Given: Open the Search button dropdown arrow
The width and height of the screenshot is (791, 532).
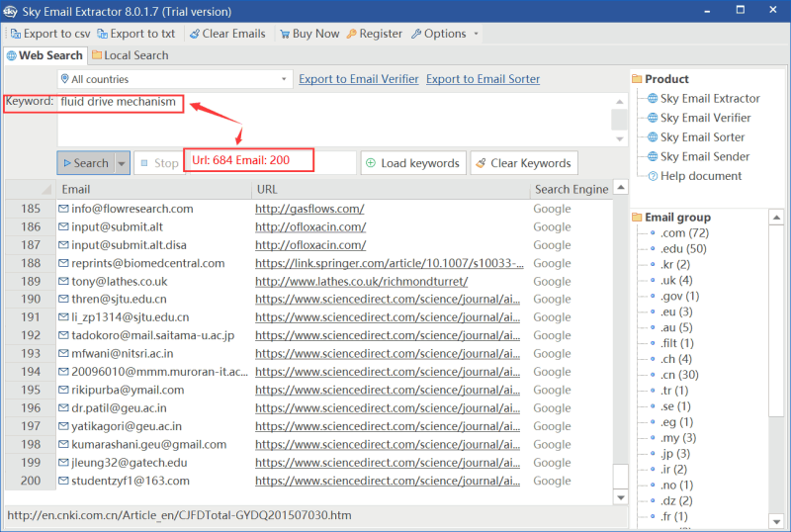Looking at the screenshot, I should [122, 163].
